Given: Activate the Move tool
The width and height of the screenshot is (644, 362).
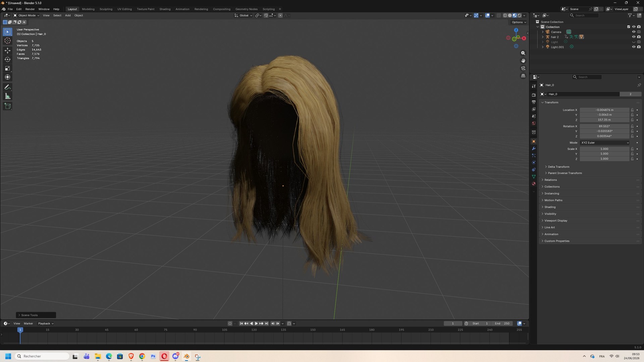Looking at the screenshot, I should pyautogui.click(x=7, y=50).
